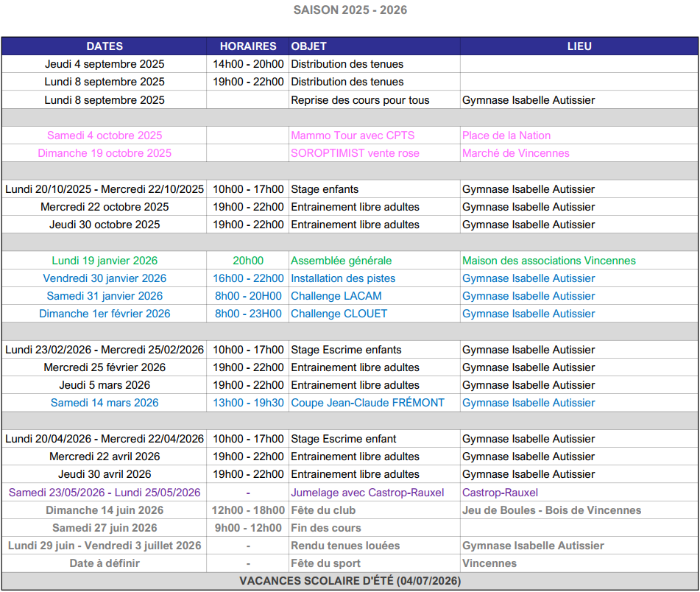Click the LIEU column header
Image resolution: width=700 pixels, height=592 pixels.
coord(579,46)
